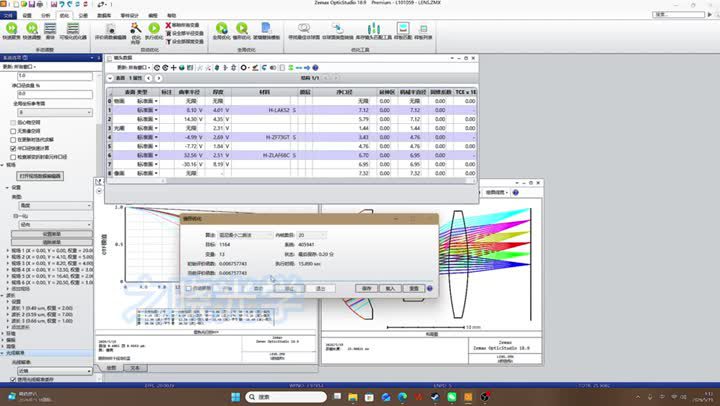Click 载入 load button in dialog
720x406 pixels.
[x=390, y=288]
